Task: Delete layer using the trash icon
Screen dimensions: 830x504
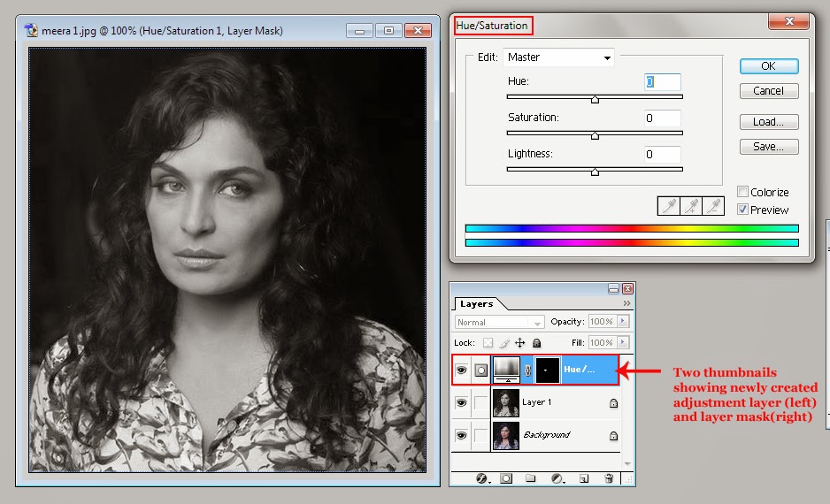Action: tap(609, 478)
